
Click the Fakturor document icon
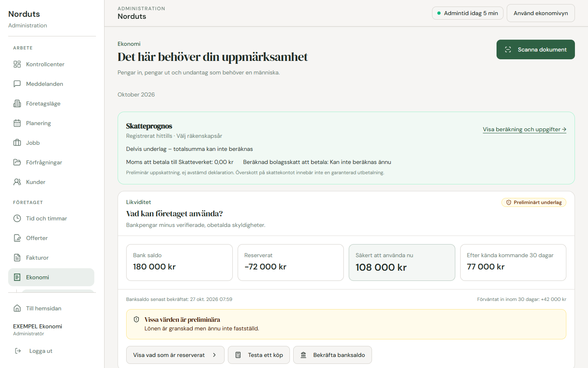17,258
